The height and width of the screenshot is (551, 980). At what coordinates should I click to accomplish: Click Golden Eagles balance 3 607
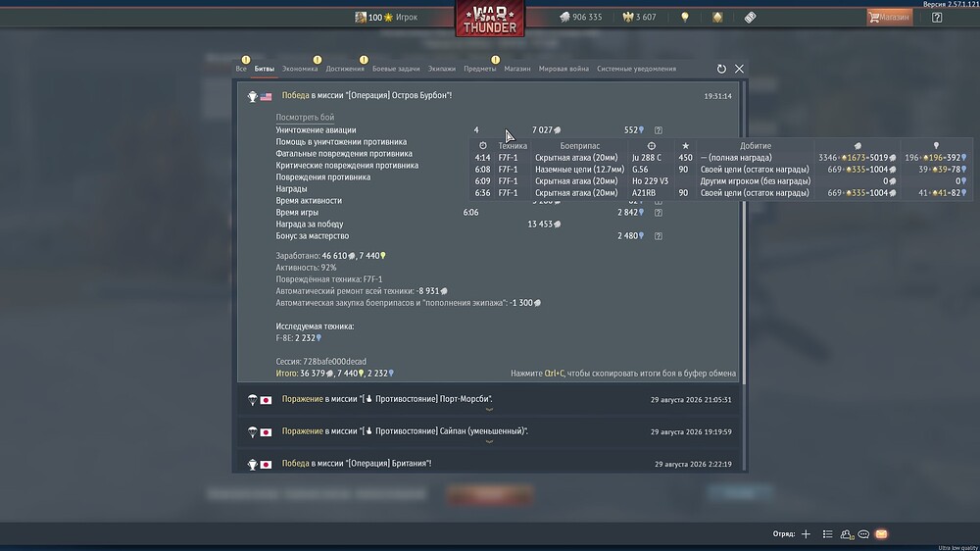click(639, 17)
